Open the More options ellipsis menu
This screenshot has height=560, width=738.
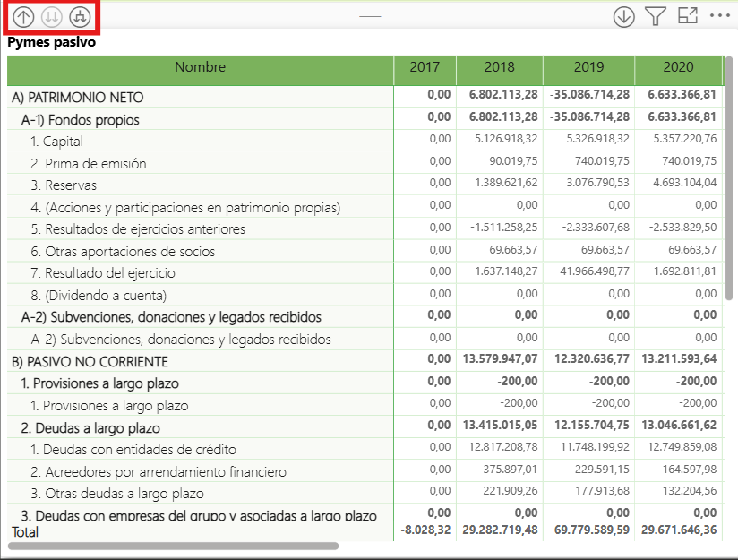tap(720, 15)
